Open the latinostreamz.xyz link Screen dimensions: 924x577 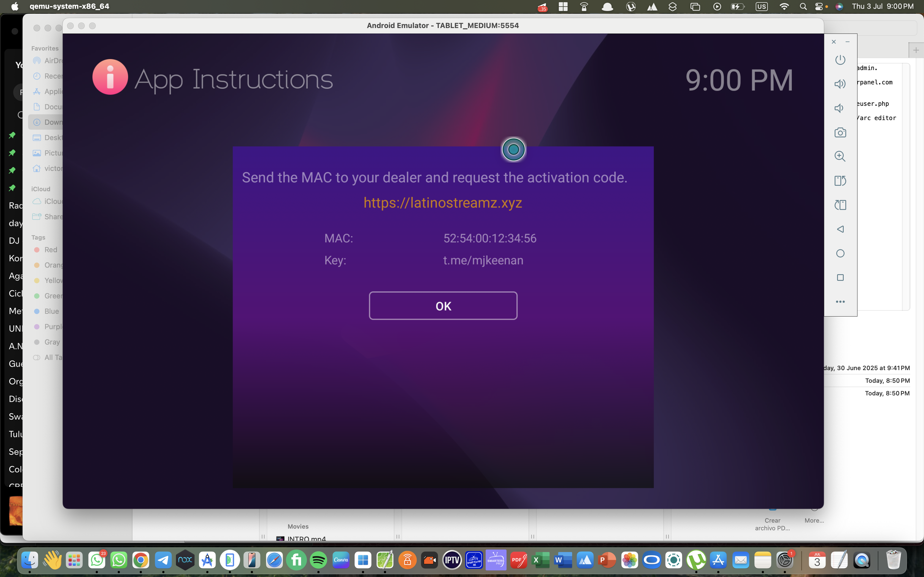442,203
